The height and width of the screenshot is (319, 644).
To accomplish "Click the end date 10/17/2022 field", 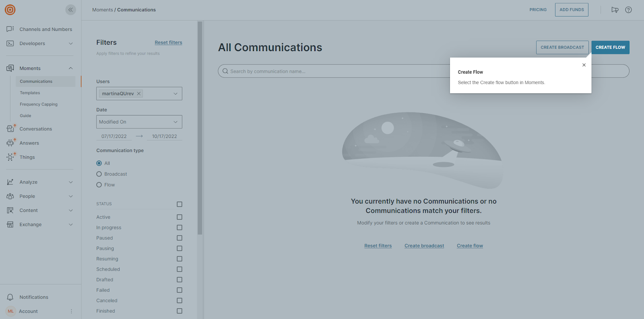I will click(x=164, y=136).
